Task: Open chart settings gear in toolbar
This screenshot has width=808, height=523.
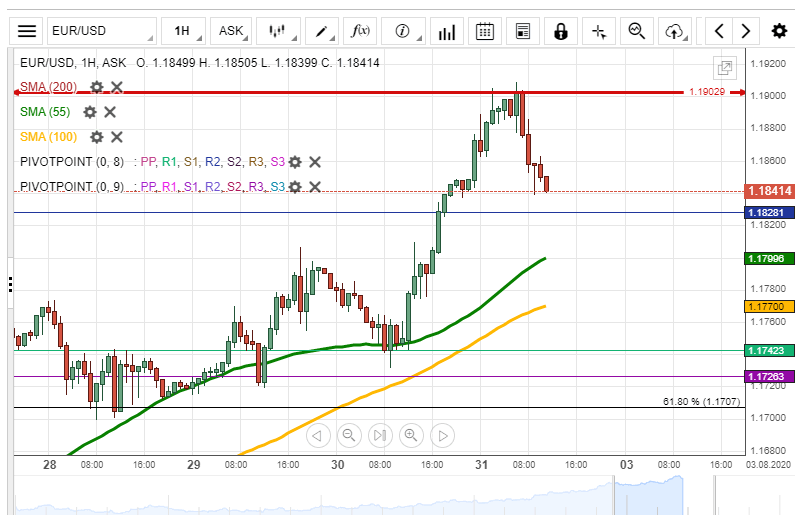Action: (x=779, y=31)
